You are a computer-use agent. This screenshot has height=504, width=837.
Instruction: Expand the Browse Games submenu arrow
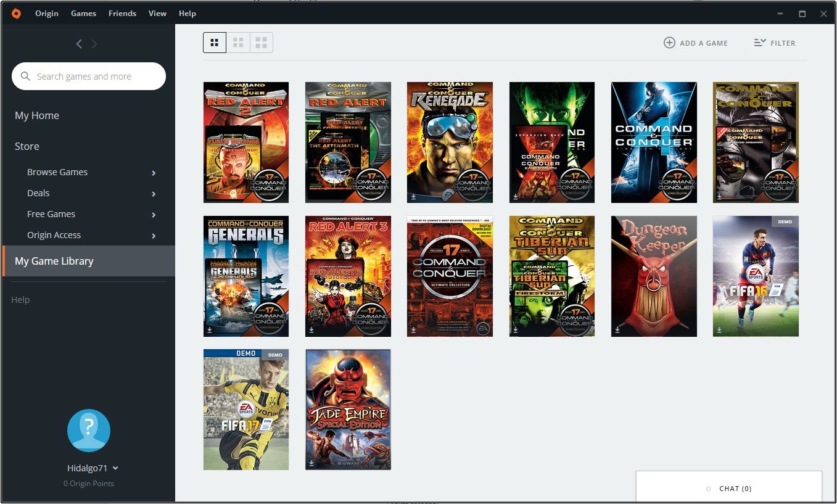(154, 173)
